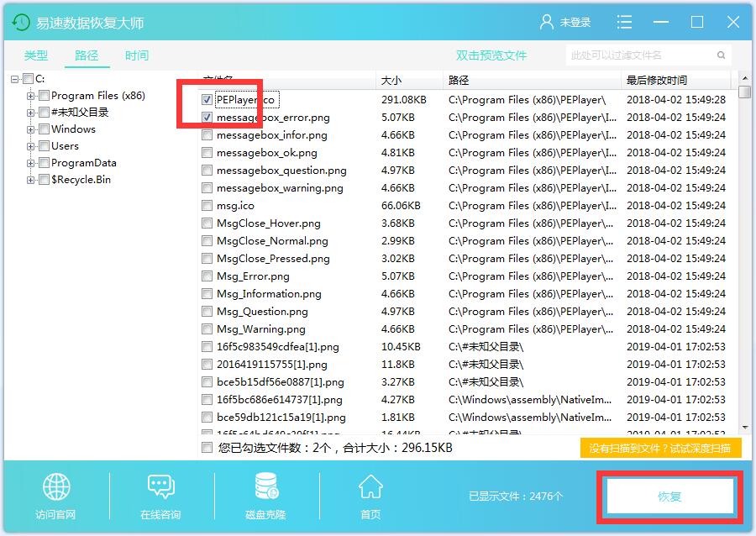The height and width of the screenshot is (536, 756).
Task: Check the Windows folder checkbox in tree
Action: click(x=44, y=129)
